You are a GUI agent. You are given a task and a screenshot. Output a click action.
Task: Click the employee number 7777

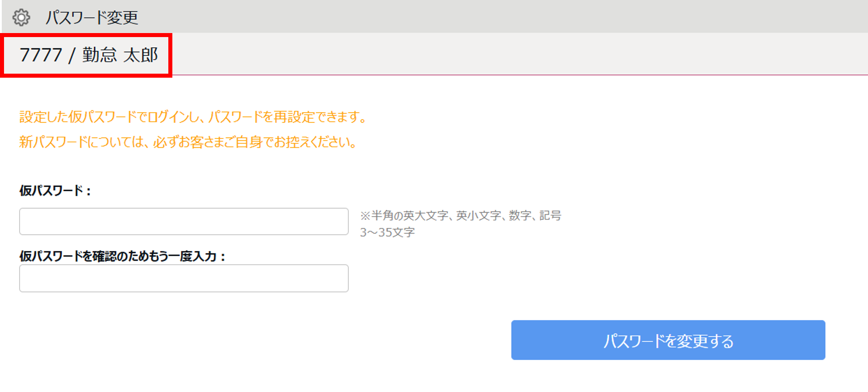pyautogui.click(x=41, y=55)
